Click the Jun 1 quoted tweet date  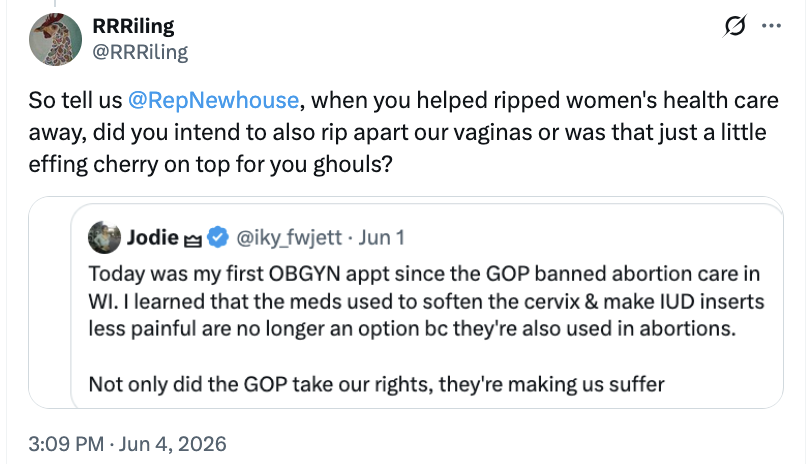[381, 237]
